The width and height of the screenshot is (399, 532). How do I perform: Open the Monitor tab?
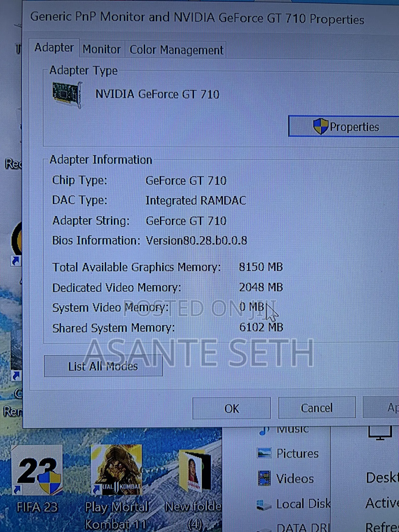click(102, 50)
